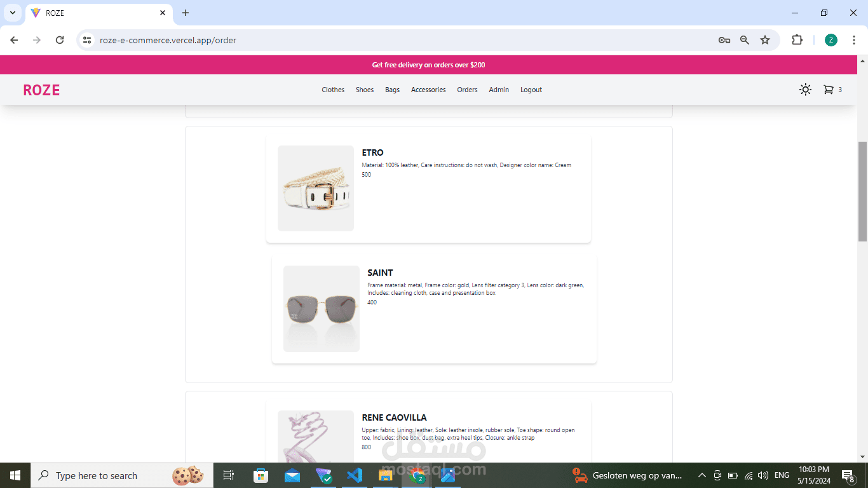The image size is (868, 488).
Task: Open File Explorer from the taskbar
Action: pyautogui.click(x=386, y=475)
